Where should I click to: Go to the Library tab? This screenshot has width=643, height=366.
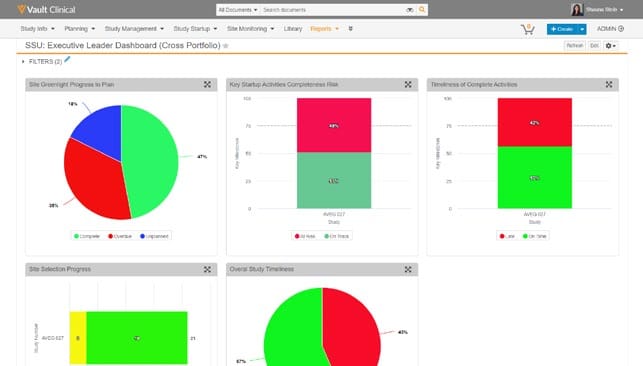point(293,29)
